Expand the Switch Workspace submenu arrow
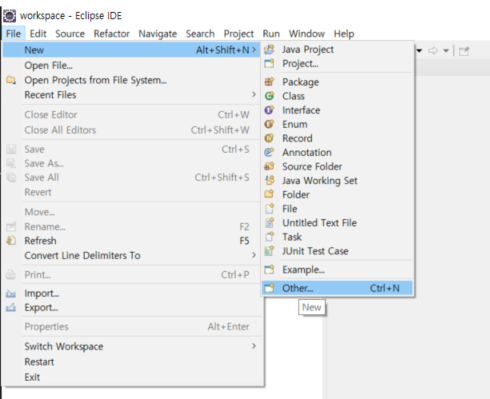Image resolution: width=490 pixels, height=399 pixels. tap(254, 346)
